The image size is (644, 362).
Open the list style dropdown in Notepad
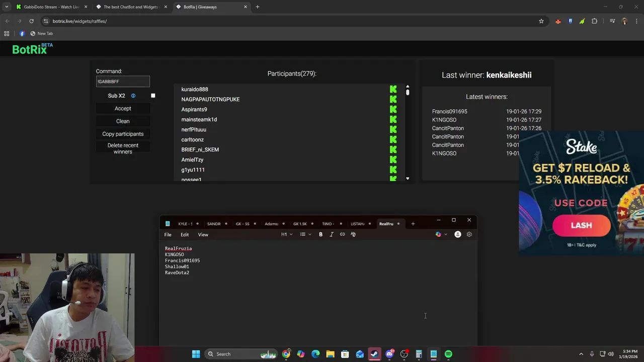tap(305, 234)
